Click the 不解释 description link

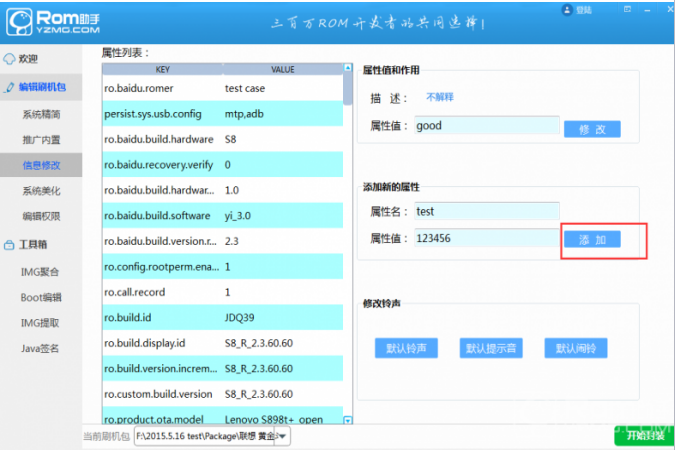click(440, 97)
